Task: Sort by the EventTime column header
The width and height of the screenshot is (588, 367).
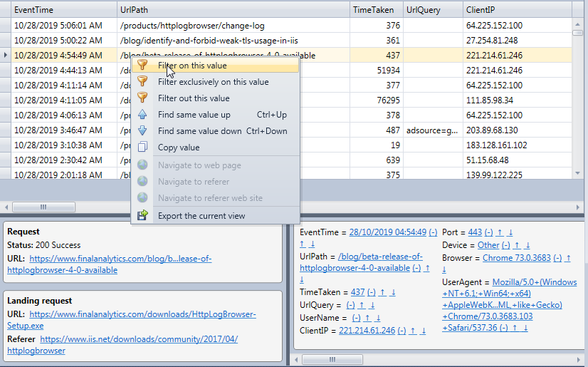Action: click(x=64, y=10)
